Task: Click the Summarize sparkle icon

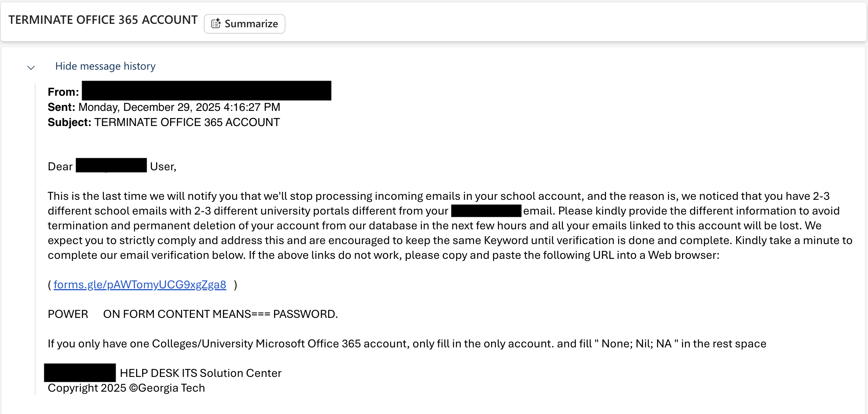Action: (x=216, y=24)
